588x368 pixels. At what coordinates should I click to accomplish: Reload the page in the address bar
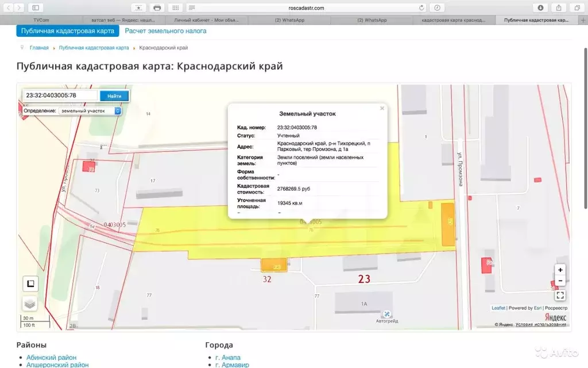tap(421, 8)
